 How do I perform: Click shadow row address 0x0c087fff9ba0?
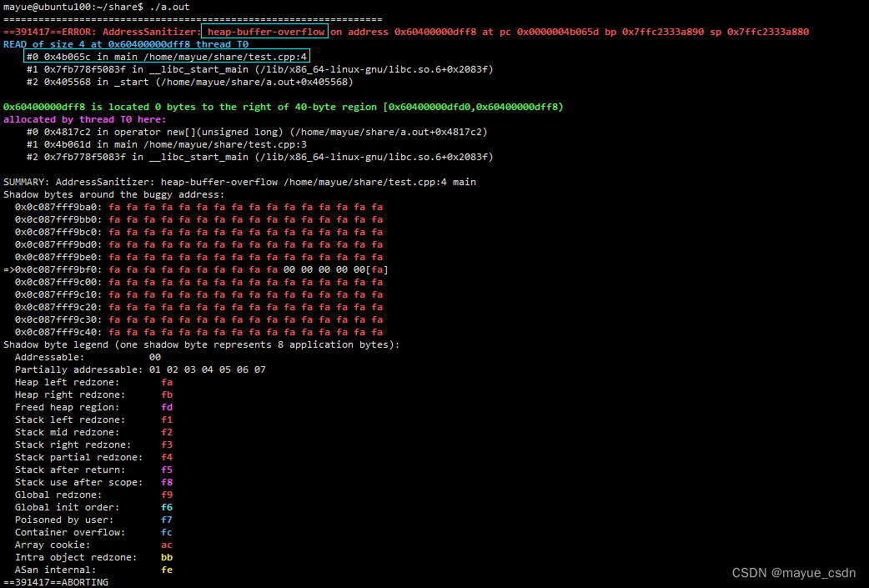[58, 208]
